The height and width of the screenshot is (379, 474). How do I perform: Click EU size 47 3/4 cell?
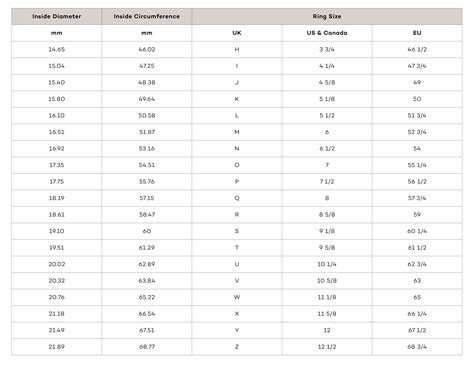[417, 66]
